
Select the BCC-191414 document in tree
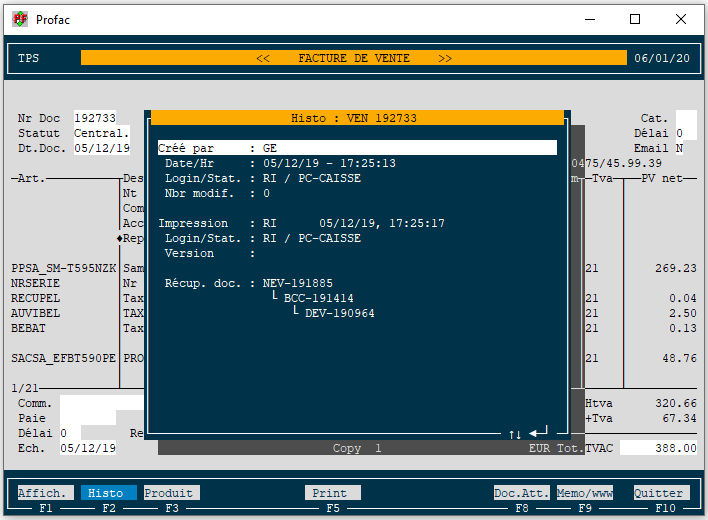[318, 299]
